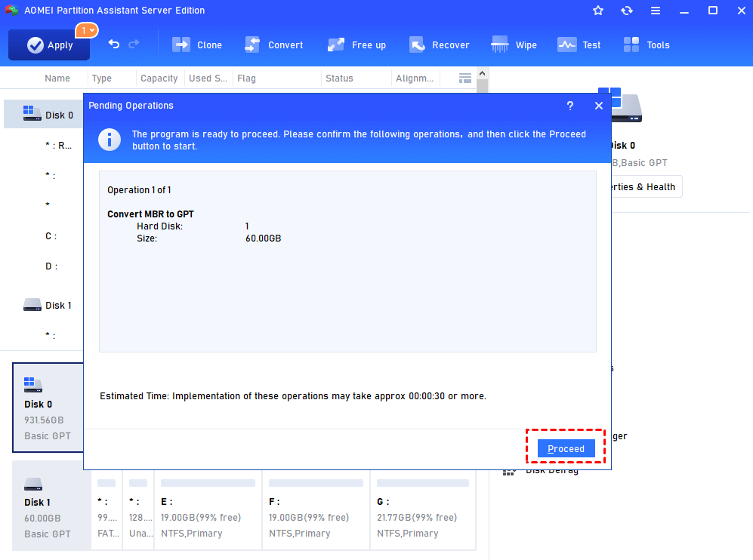Open the Convert menu
The height and width of the screenshot is (560, 753).
(x=273, y=45)
